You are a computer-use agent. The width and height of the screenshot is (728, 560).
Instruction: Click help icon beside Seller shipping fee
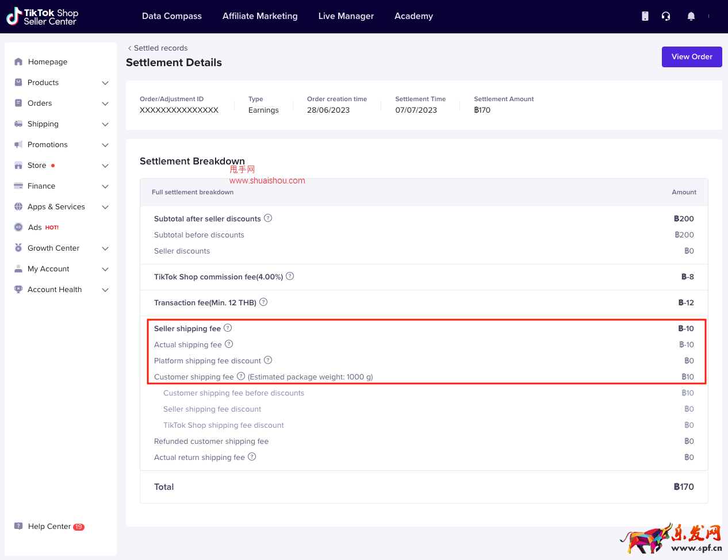pyautogui.click(x=228, y=328)
